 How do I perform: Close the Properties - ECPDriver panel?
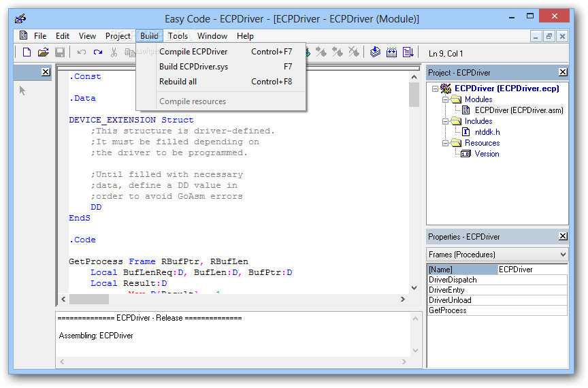click(x=563, y=236)
